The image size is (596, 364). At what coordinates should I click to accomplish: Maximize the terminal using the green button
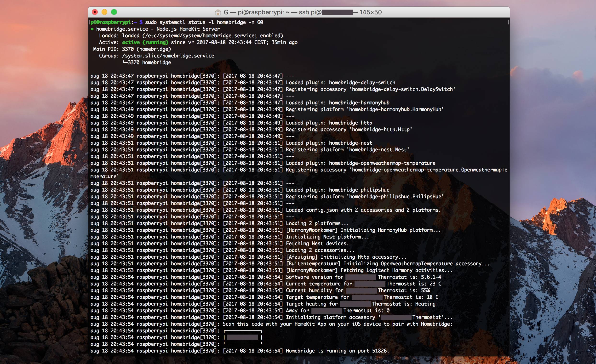coord(114,12)
